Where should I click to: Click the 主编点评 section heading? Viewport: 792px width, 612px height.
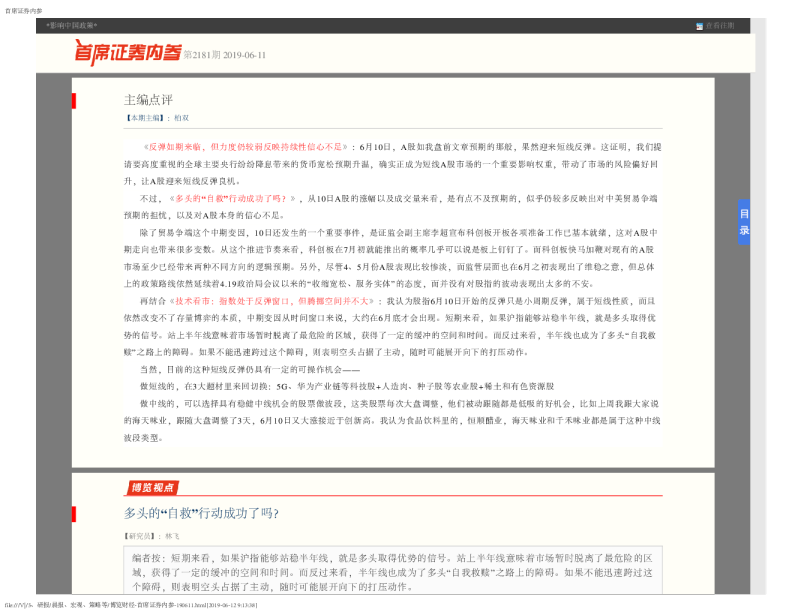pyautogui.click(x=148, y=100)
